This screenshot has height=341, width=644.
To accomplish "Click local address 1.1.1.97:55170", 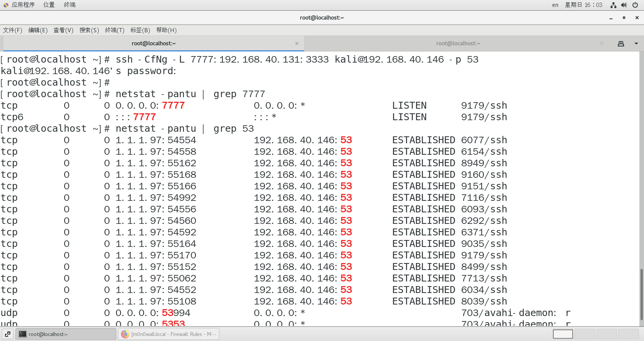I will click(156, 255).
